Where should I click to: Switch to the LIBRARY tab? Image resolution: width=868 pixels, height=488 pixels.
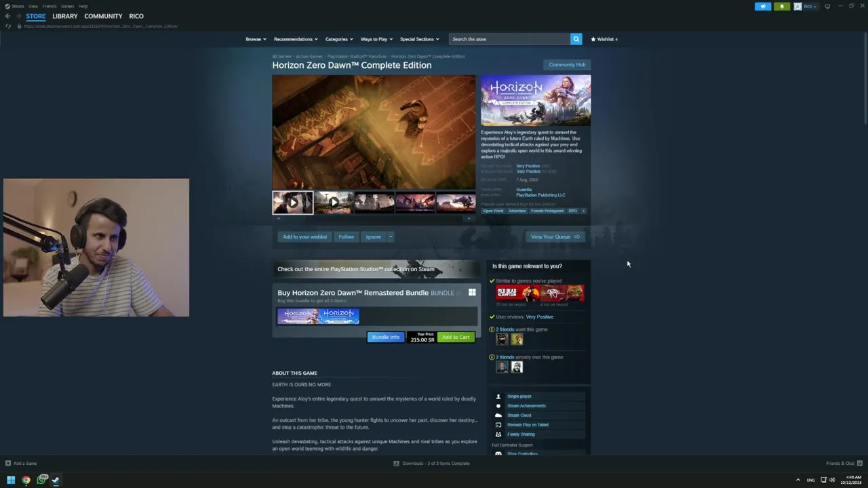65,16
